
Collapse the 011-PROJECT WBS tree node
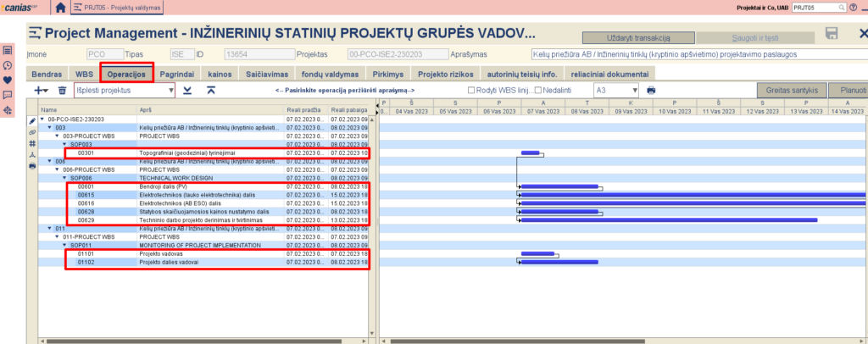pos(58,236)
